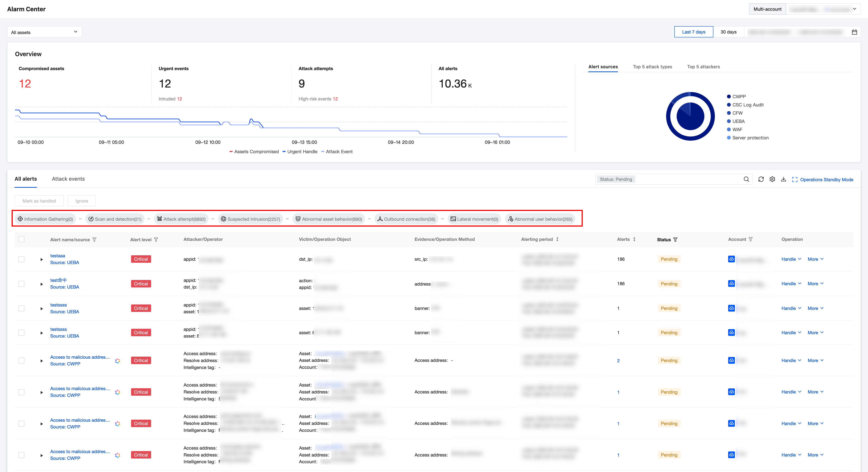
Task: Click the Status column filter icon
Action: point(675,240)
